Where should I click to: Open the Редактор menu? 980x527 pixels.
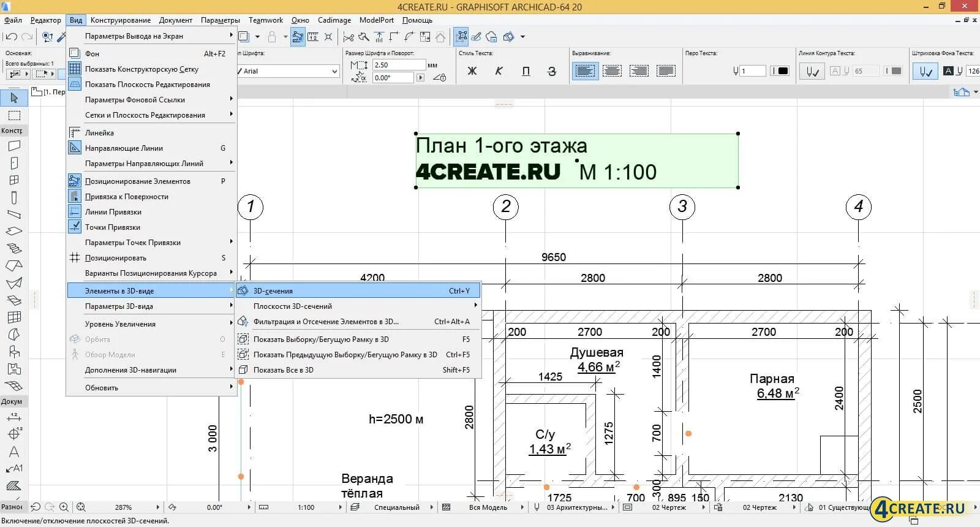click(x=46, y=20)
